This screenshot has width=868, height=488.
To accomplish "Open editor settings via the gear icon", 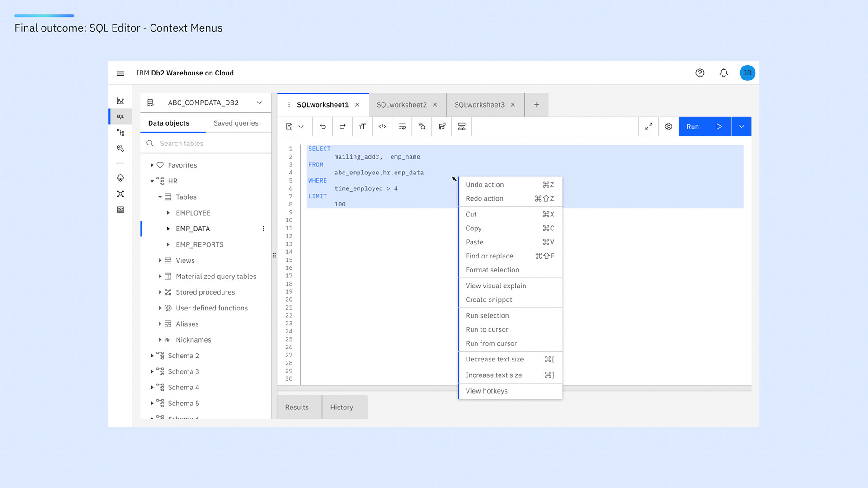I will tap(668, 127).
